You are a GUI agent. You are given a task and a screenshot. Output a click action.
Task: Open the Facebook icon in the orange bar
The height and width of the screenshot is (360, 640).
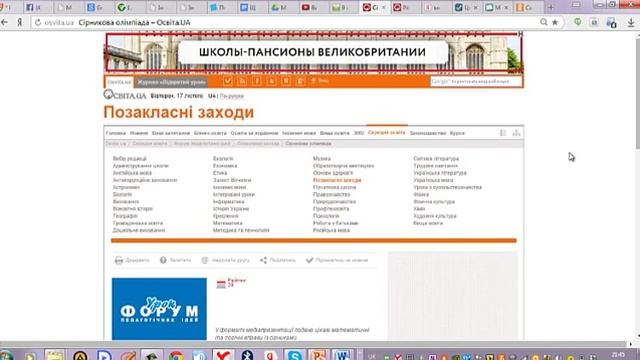(x=257, y=81)
